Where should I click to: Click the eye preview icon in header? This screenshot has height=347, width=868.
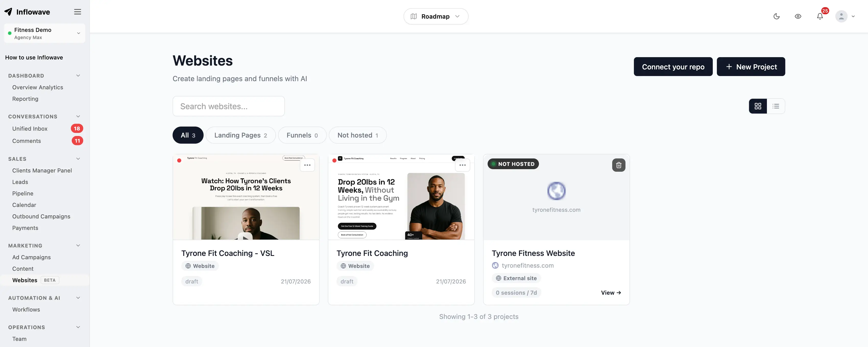click(798, 16)
